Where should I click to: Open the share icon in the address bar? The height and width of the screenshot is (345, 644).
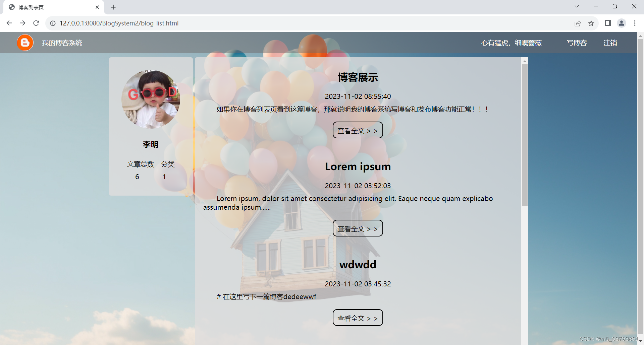coord(578,23)
